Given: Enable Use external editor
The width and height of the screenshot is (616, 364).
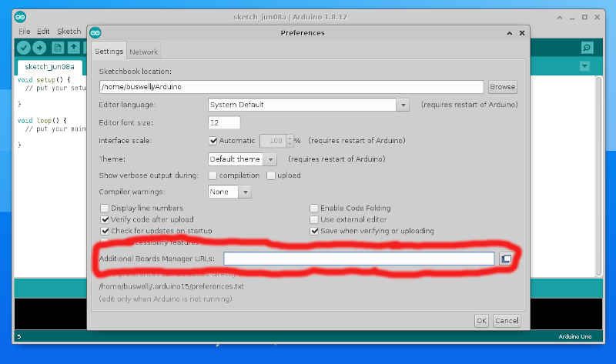Looking at the screenshot, I should [314, 219].
